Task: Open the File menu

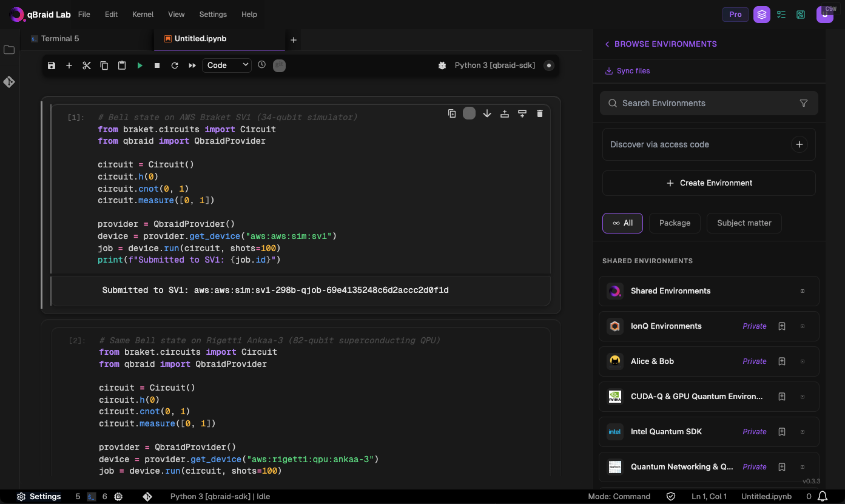Action: 84,14
